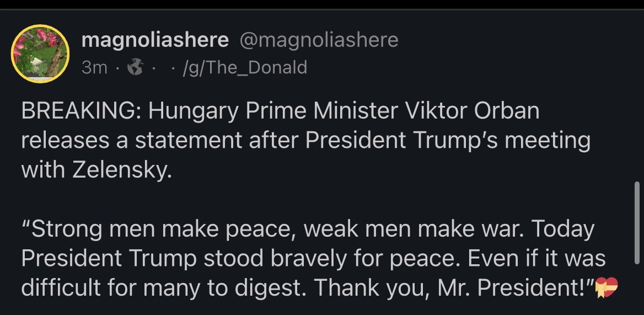The width and height of the screenshot is (644, 315).
Task: Click the bold magnoliashere display name
Action: coord(154,40)
